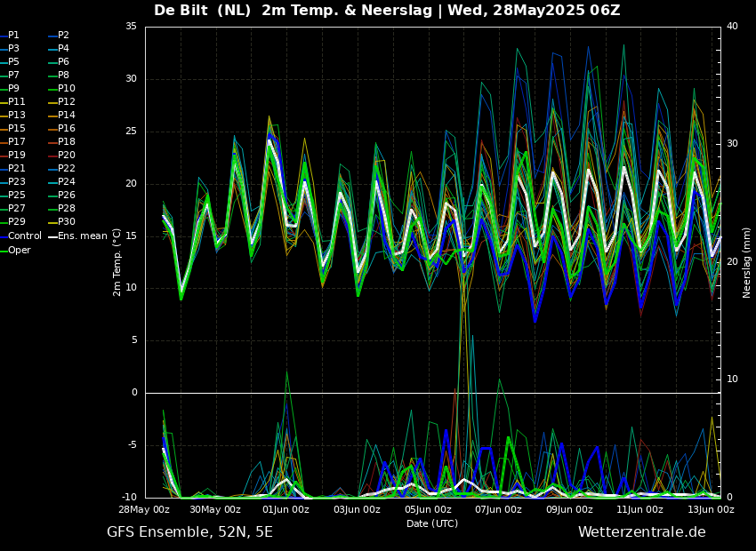Open the Wetterzentrale.de source text

[x=641, y=532]
